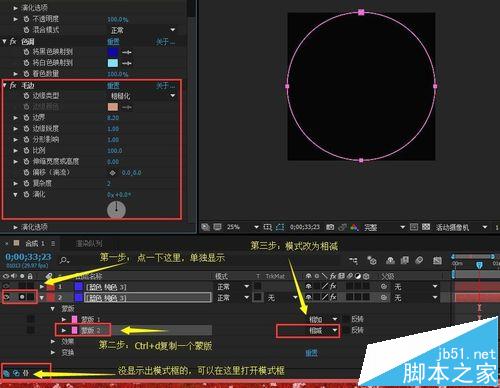Viewport: 500px width, 388px height.
Task: Collapse the 蒙版 group in timeline
Action: (52, 309)
